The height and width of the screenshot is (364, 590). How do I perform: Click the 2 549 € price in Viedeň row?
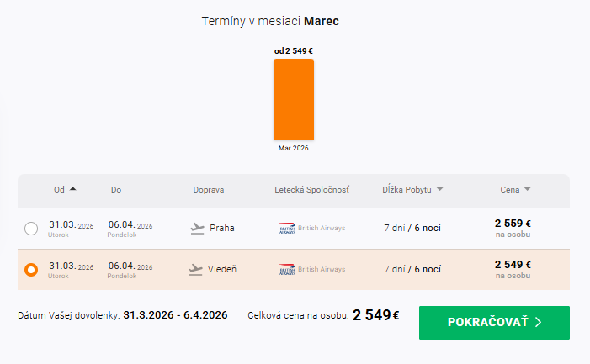[x=513, y=265]
